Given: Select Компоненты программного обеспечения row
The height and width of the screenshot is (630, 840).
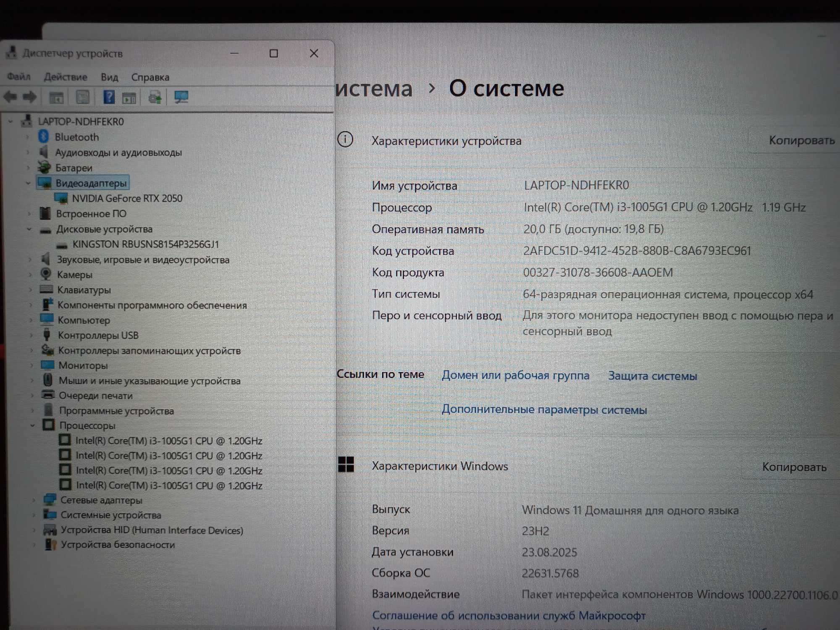Looking at the screenshot, I should (152, 305).
